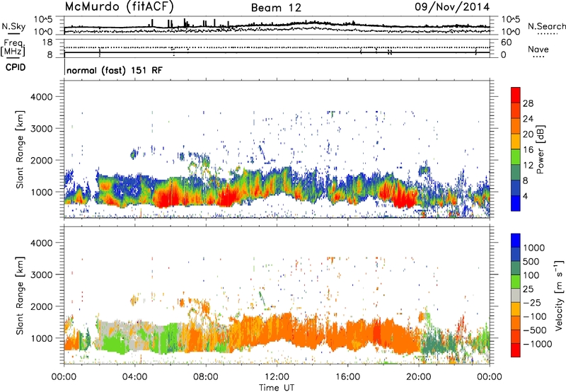Click the Velocity [m s-1] colorbar label
Screen dimensions: 566x392
coord(559,296)
